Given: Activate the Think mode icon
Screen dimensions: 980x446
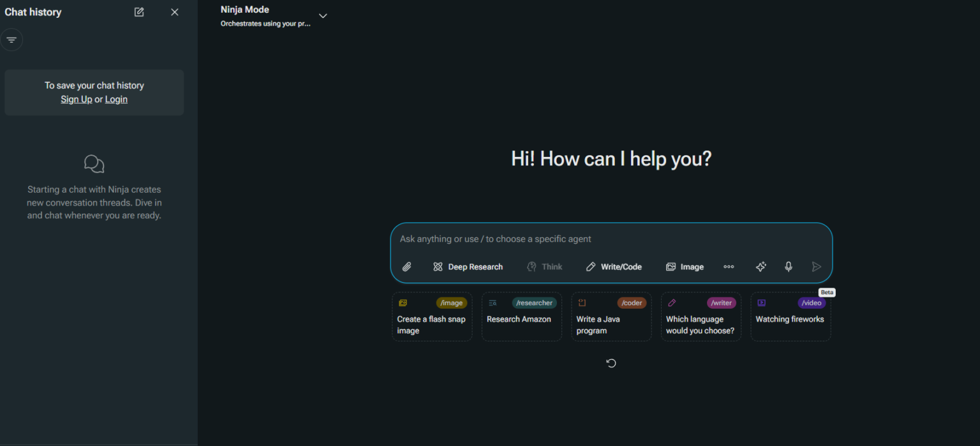Looking at the screenshot, I should [544, 266].
